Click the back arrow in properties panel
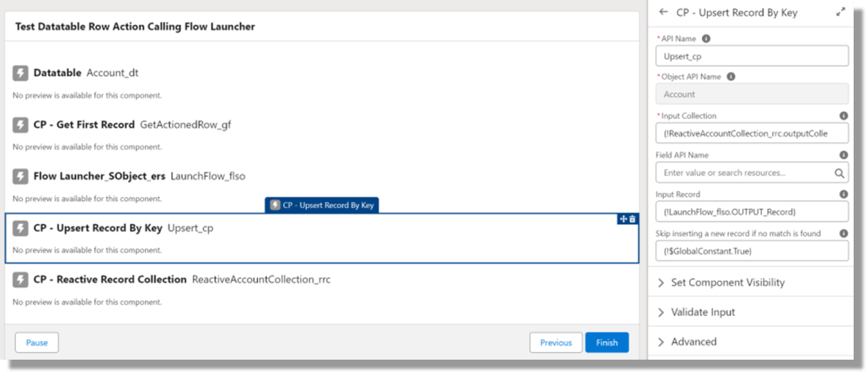The width and height of the screenshot is (868, 374). (x=663, y=13)
